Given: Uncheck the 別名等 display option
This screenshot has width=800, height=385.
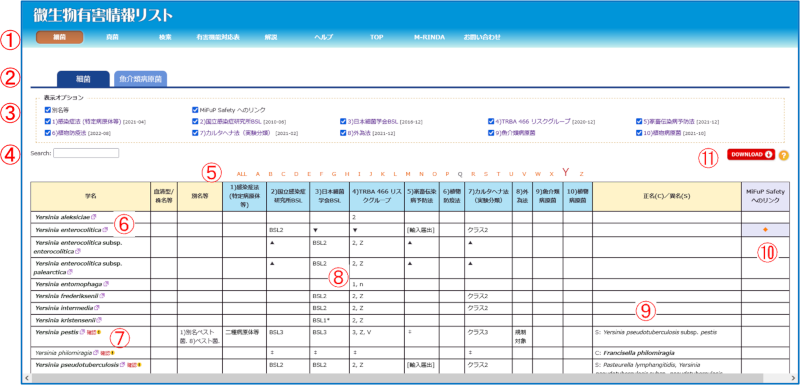Looking at the screenshot, I should [x=47, y=110].
